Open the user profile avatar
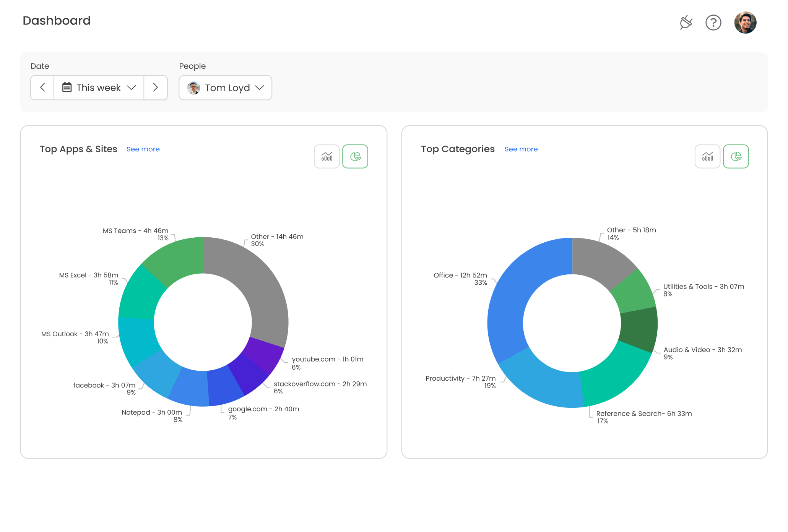The image size is (788, 532). coord(745,23)
